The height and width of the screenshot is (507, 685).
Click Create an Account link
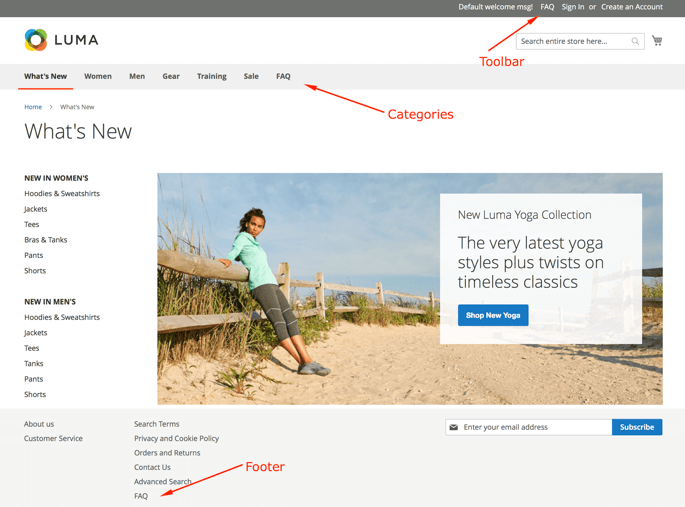click(x=632, y=7)
